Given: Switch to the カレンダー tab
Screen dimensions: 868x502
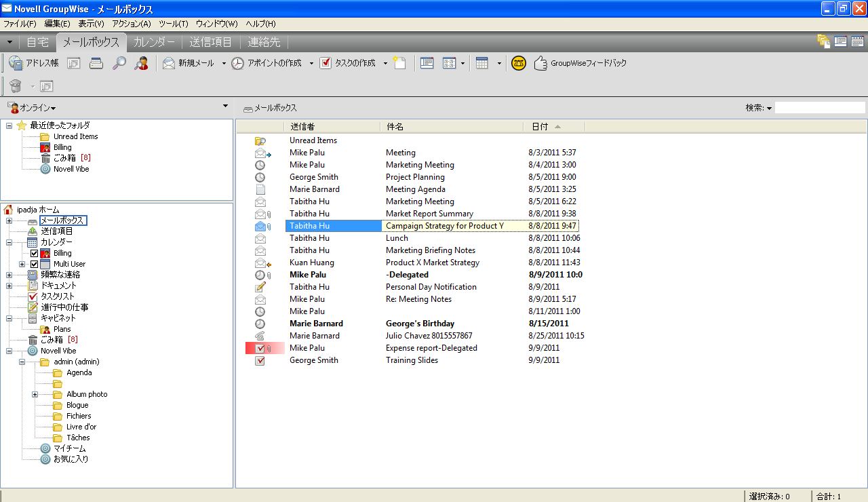Looking at the screenshot, I should tap(154, 42).
